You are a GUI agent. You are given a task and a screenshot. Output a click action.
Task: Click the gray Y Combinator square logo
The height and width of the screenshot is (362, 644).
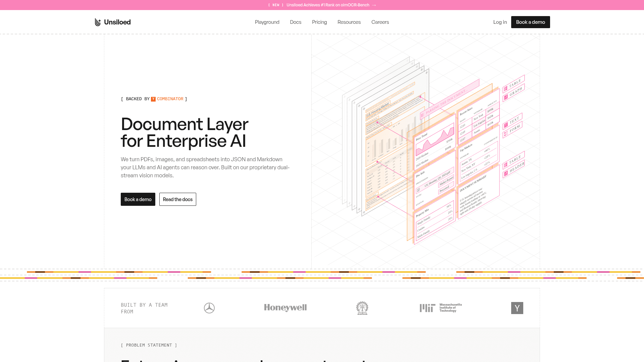tap(517, 308)
